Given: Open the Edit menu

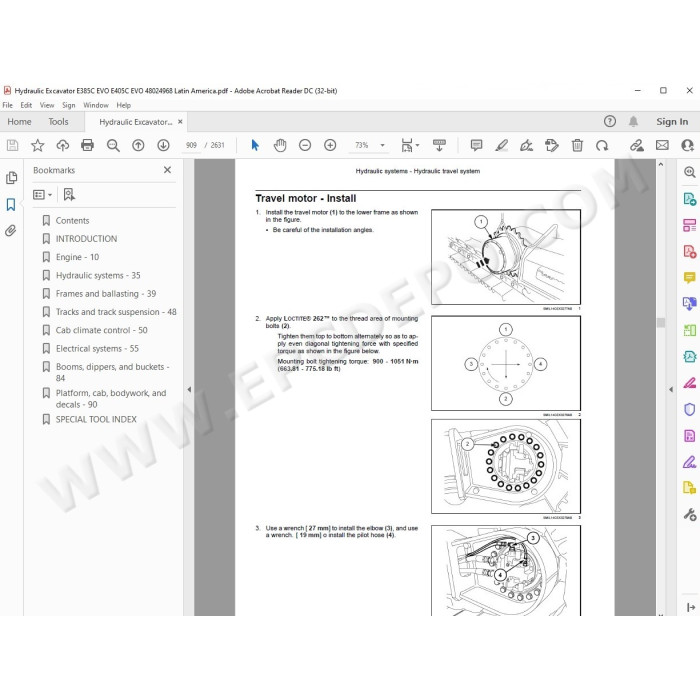Looking at the screenshot, I should pos(26,105).
